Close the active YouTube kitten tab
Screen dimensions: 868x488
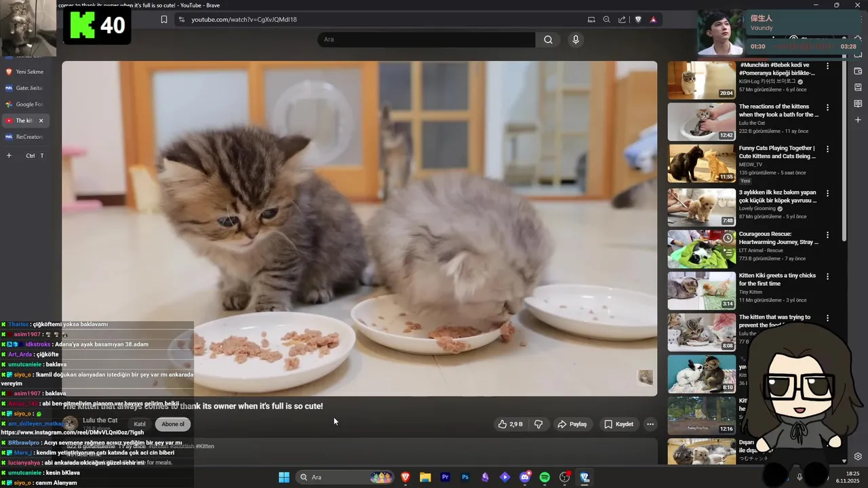(41, 121)
